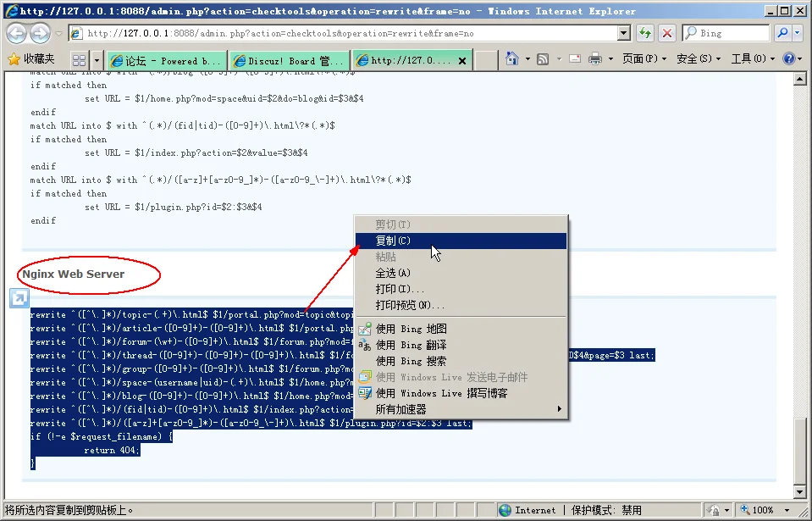The width and height of the screenshot is (812, 521).
Task: Click the RSS feeds icon
Action: click(543, 59)
